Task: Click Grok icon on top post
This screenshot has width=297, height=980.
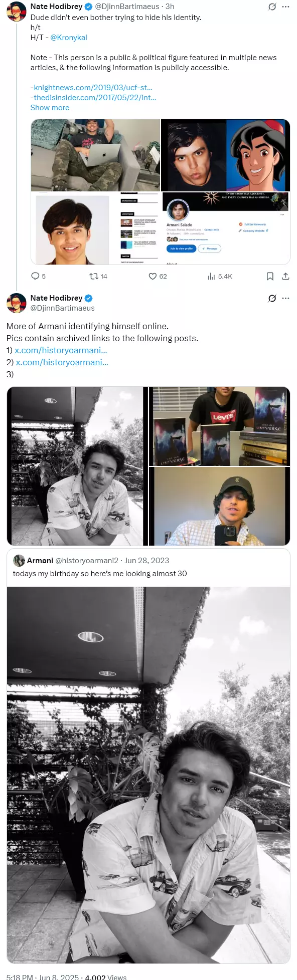Action: tap(272, 7)
